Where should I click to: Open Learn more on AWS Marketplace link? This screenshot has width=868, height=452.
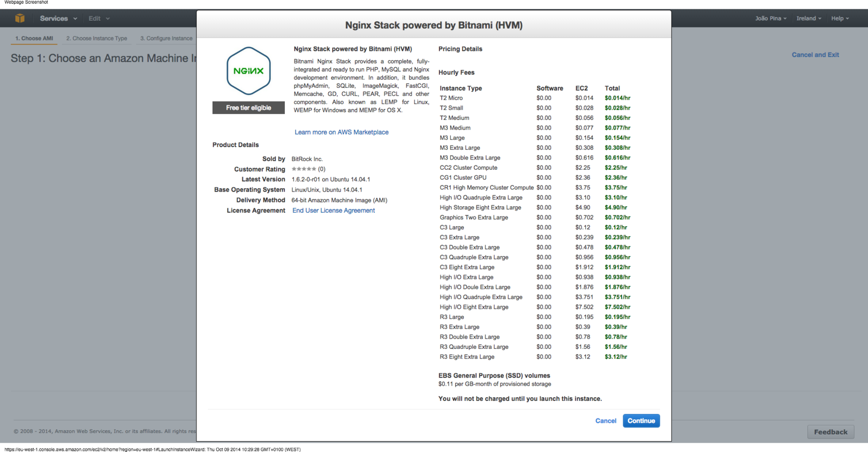pos(341,132)
